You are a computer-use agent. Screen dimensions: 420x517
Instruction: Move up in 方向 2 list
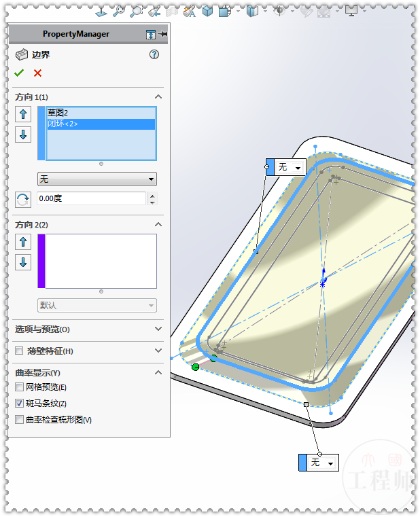coord(23,242)
